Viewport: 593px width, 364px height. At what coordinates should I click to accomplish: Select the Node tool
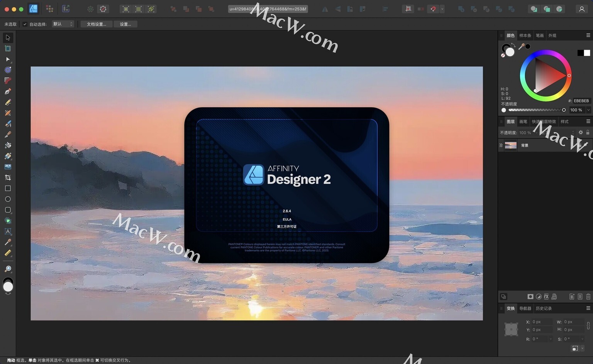[x=8, y=59]
